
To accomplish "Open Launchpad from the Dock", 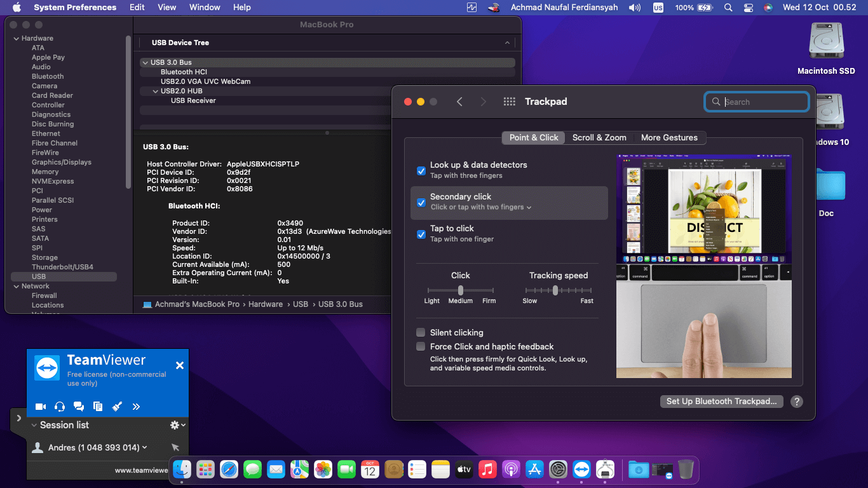I will (x=206, y=470).
